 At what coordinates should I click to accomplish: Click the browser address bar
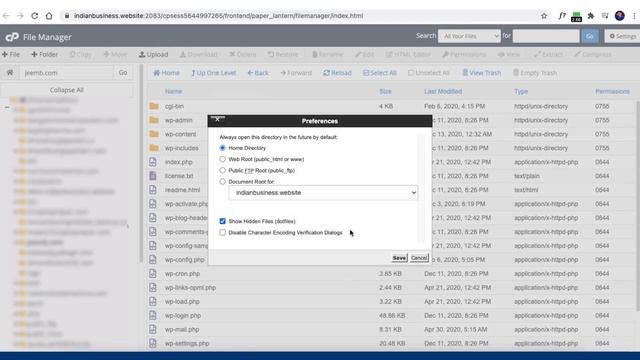(x=299, y=16)
